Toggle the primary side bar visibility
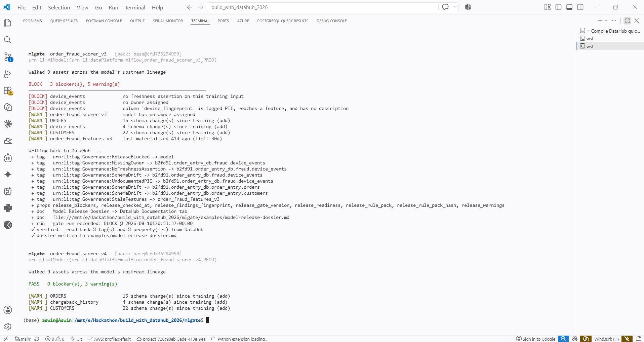 pyautogui.click(x=559, y=7)
